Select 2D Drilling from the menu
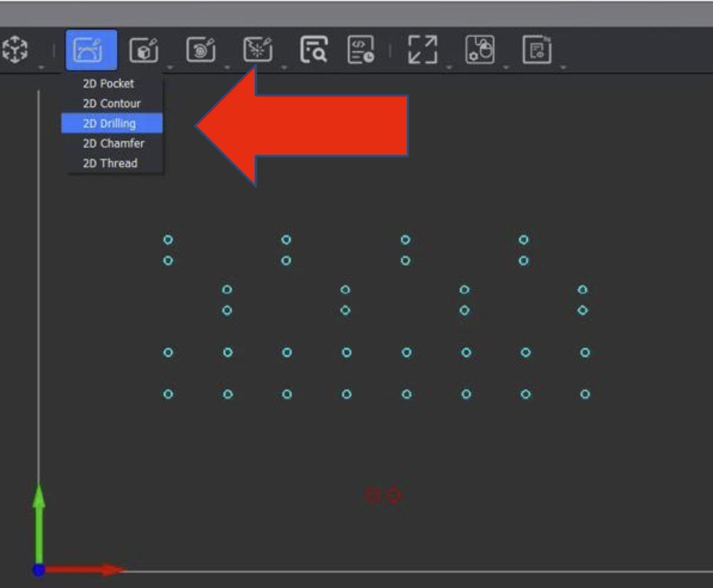The height and width of the screenshot is (588, 713). [x=109, y=123]
